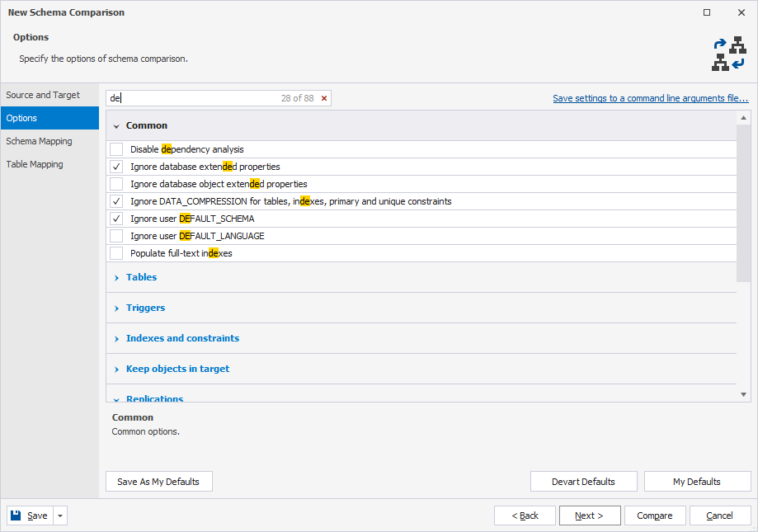Screen dimensions: 758x532
Task: Open the Save button dropdown arrow
Action: point(60,516)
